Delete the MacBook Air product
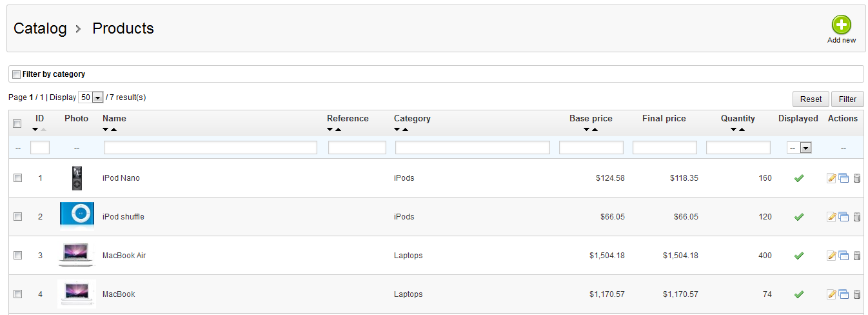Image resolution: width=868 pixels, height=315 pixels. (x=857, y=256)
